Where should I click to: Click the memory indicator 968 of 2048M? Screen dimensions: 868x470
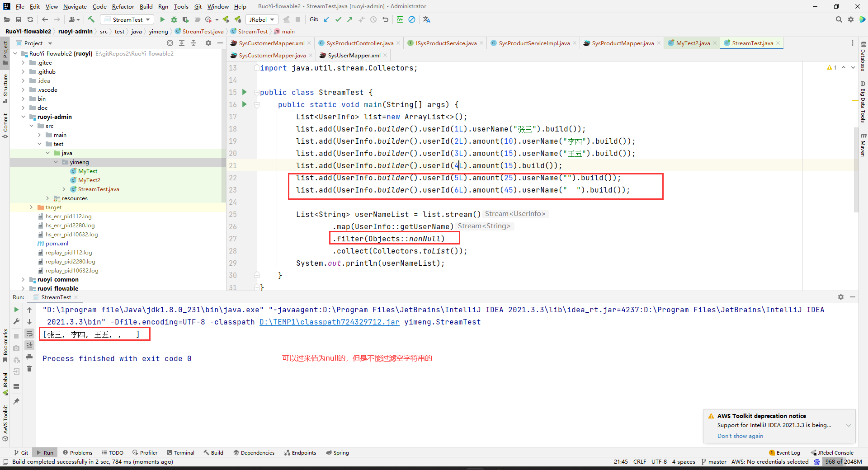coord(844,461)
